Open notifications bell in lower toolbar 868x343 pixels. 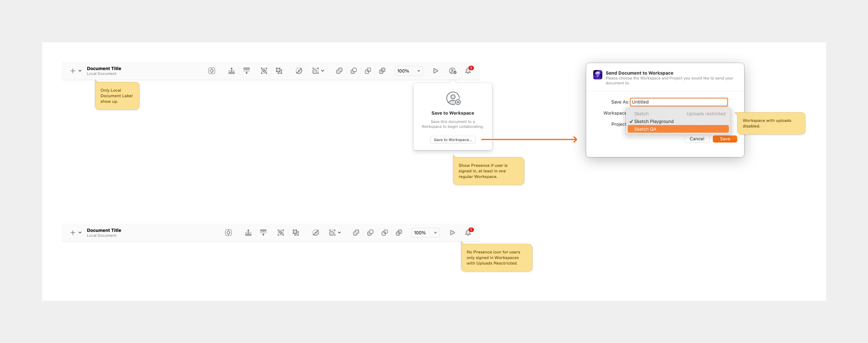pos(468,233)
